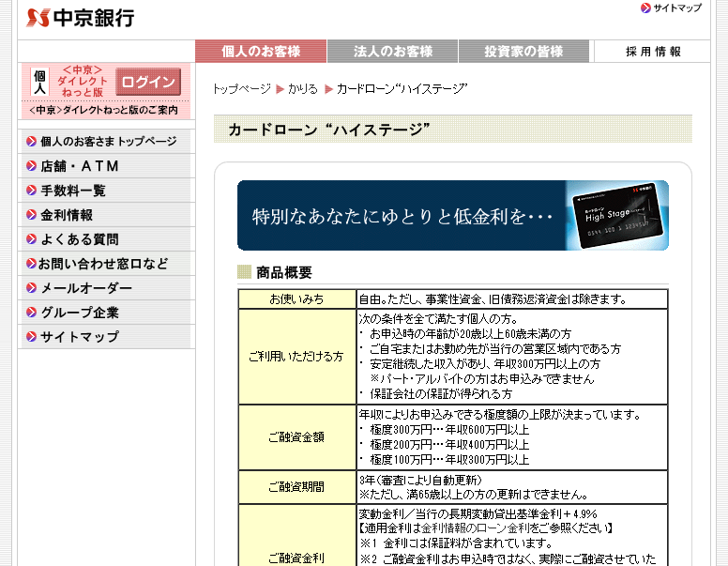The width and height of the screenshot is (728, 566).
Task: Open よくある質問 menu item
Action: pyautogui.click(x=80, y=238)
